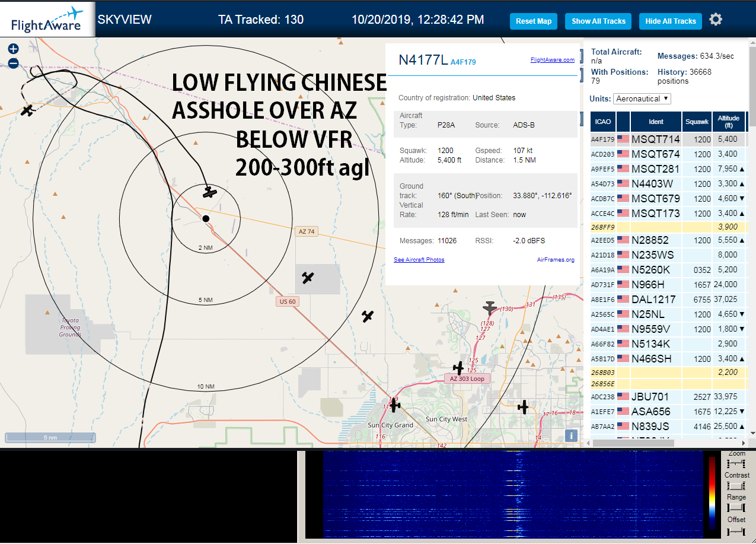Select the aircraft icon on the dashed track

click(27, 110)
